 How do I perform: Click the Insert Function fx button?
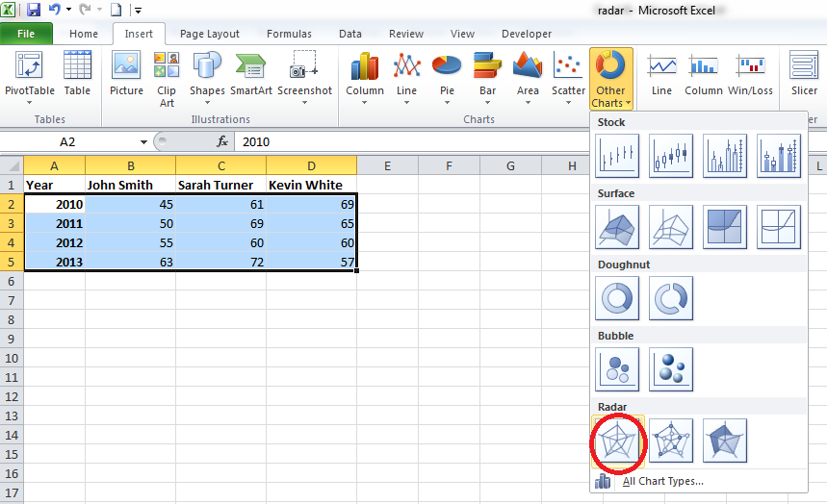[222, 141]
